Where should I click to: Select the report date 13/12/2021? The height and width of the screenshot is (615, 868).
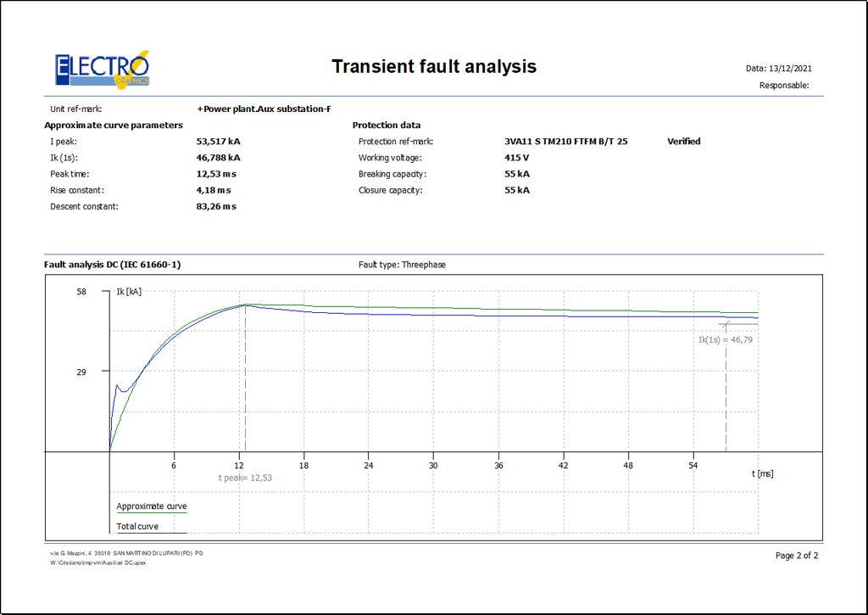tap(791, 69)
